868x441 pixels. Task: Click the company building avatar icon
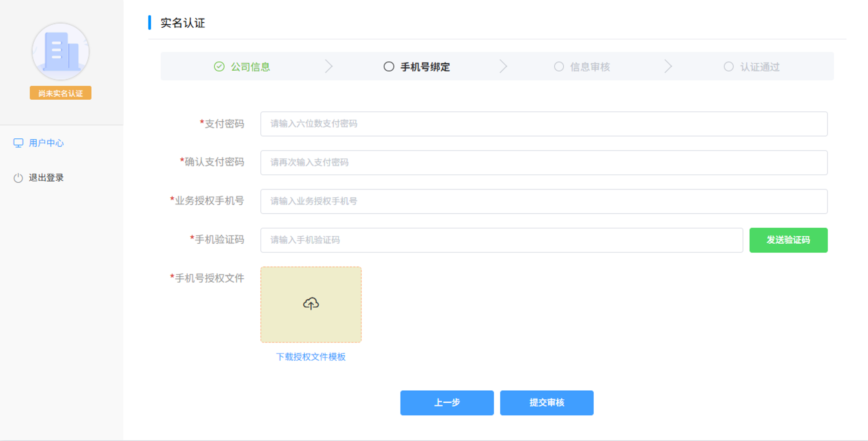point(60,52)
